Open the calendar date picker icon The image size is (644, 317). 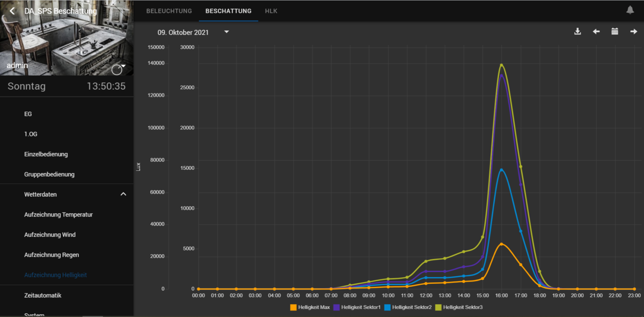coord(615,32)
